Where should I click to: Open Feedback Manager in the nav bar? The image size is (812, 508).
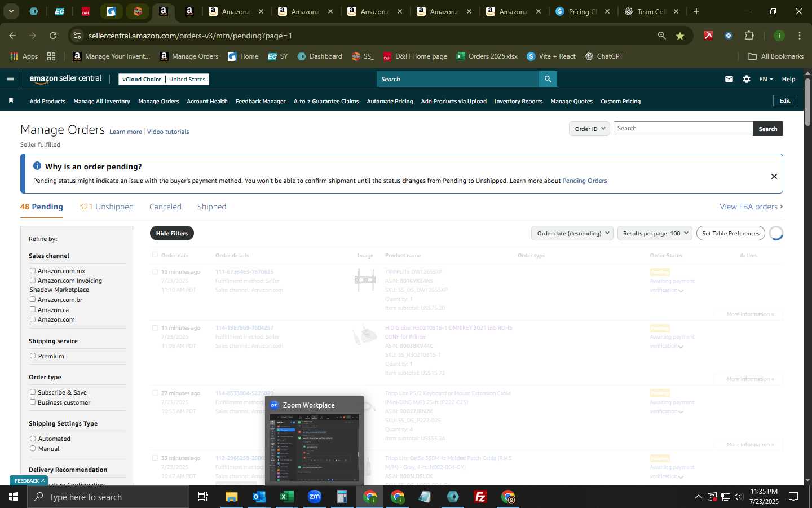pos(261,102)
